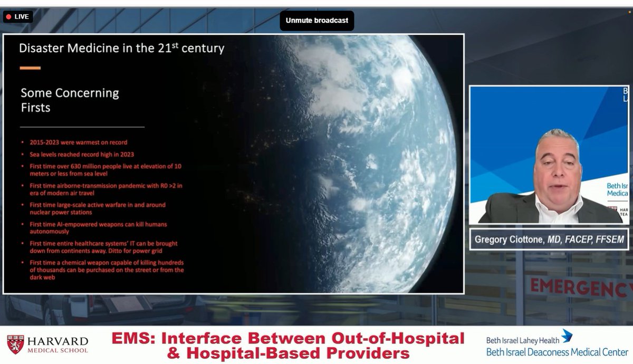Click 'Beth Israel Deaconess Medical Center' text
Image resolution: width=633 pixels, height=364 pixels.
coord(557,352)
